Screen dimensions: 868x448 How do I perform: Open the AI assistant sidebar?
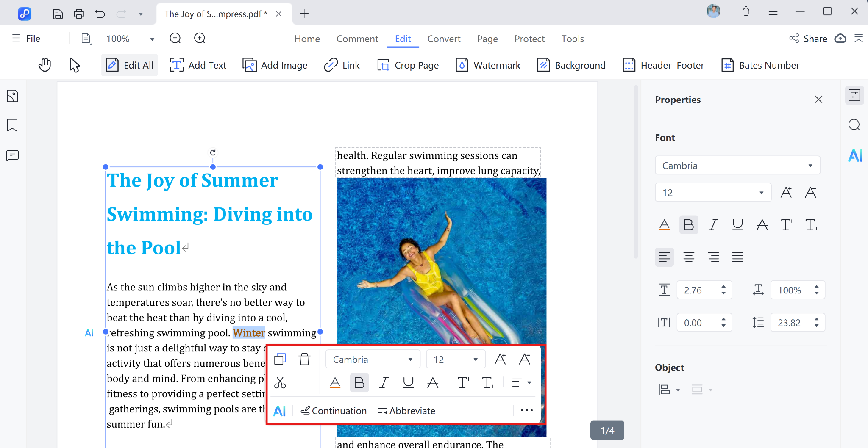[855, 155]
